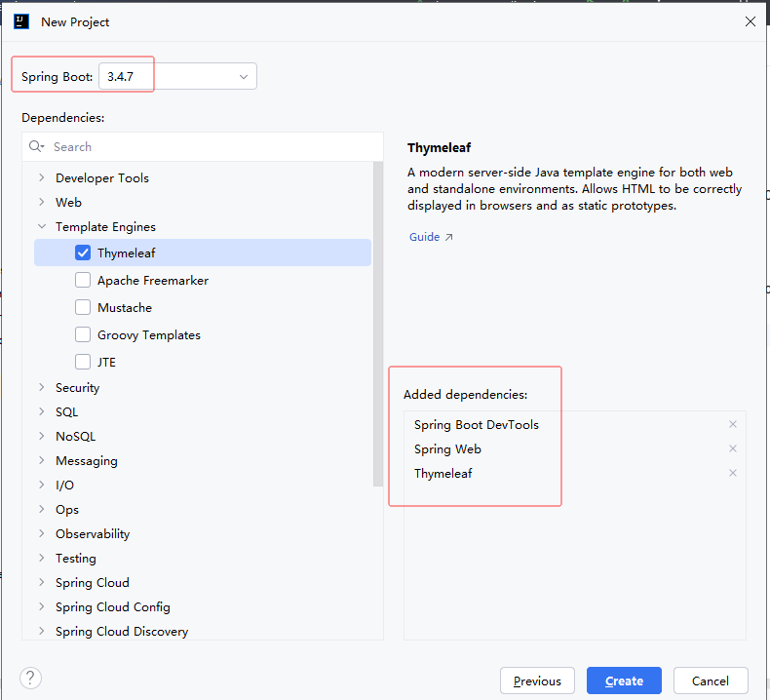Remove Spring Boot DevTools from added dependencies

pyautogui.click(x=733, y=424)
